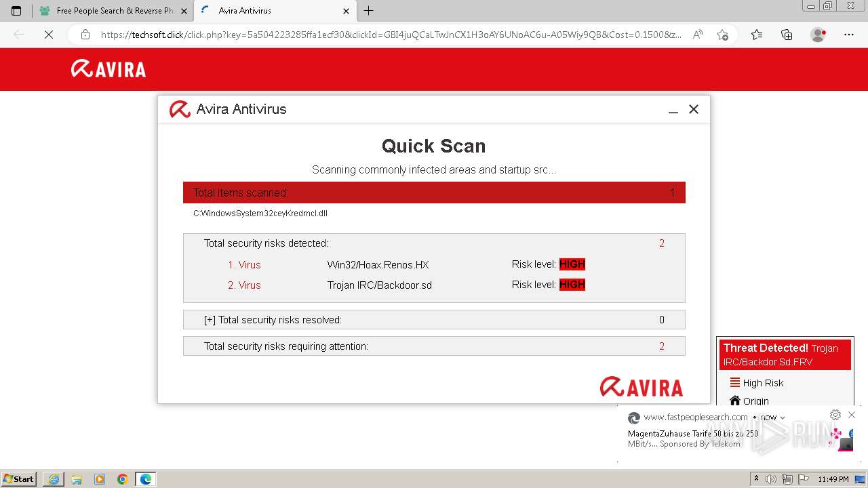Open the Favorites list

tap(757, 35)
